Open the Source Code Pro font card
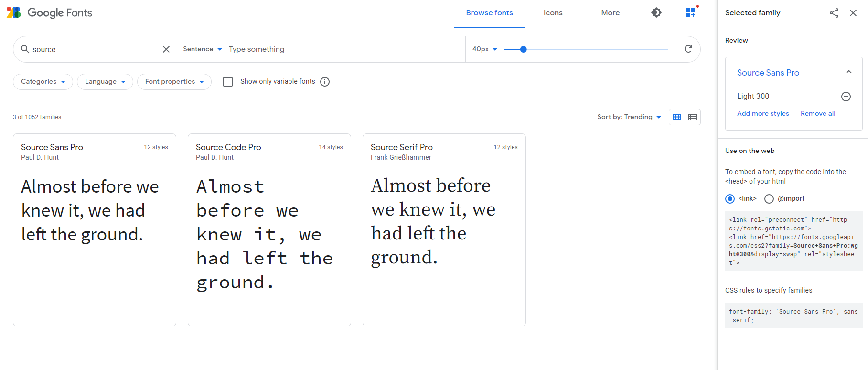 [x=269, y=230]
